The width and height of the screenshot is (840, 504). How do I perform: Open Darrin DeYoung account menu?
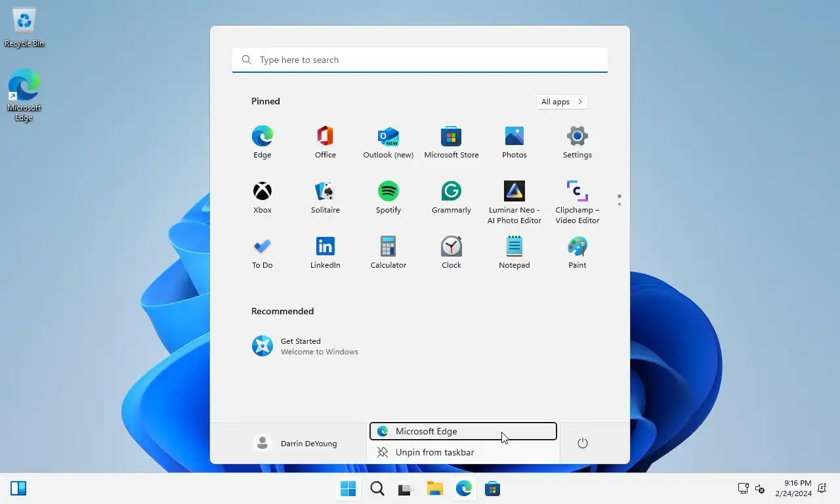(295, 444)
